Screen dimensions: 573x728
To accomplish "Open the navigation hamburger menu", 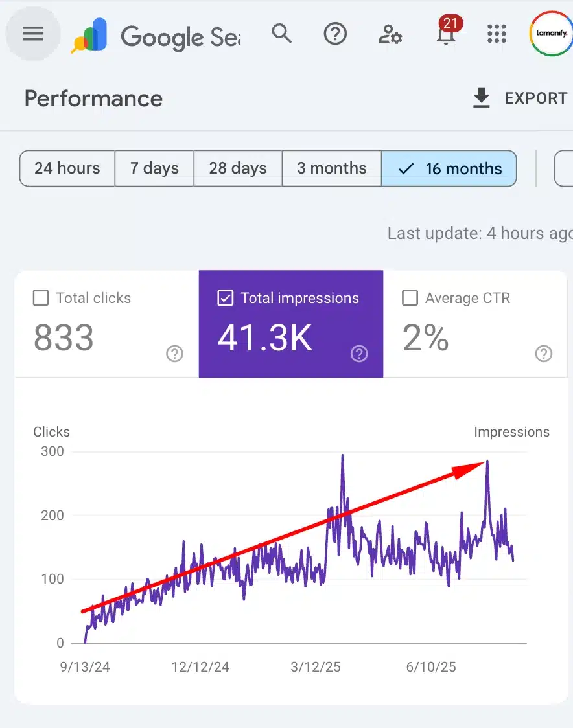I will 32,34.
